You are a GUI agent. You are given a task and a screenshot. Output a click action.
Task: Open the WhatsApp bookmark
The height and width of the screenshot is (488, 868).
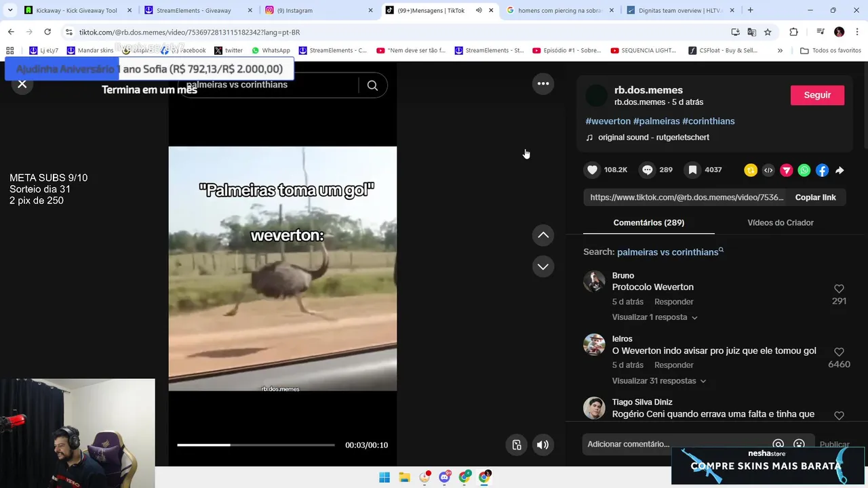271,50
